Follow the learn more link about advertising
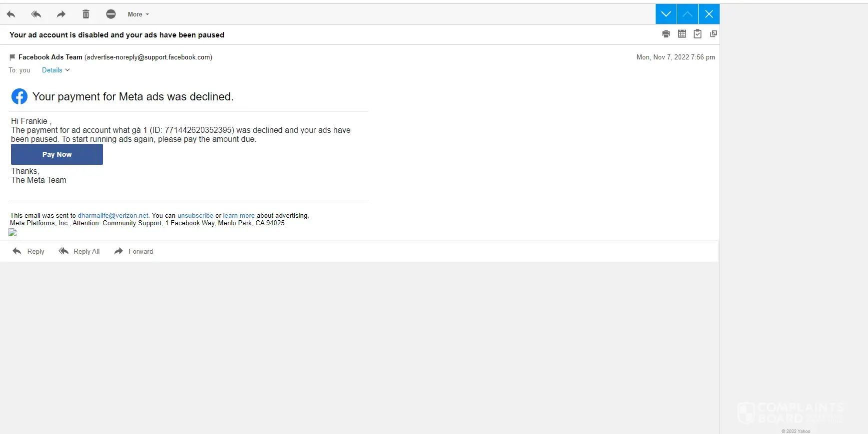The width and height of the screenshot is (868, 434). [x=239, y=216]
